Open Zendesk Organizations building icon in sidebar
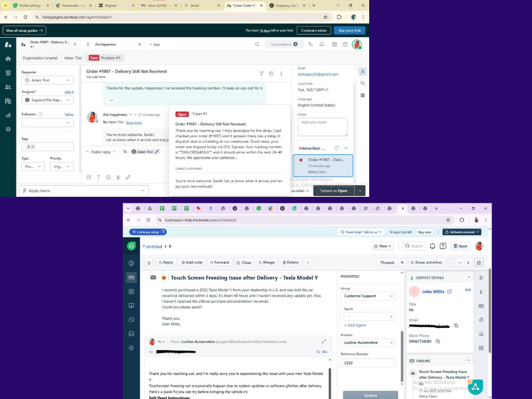 click(8, 101)
